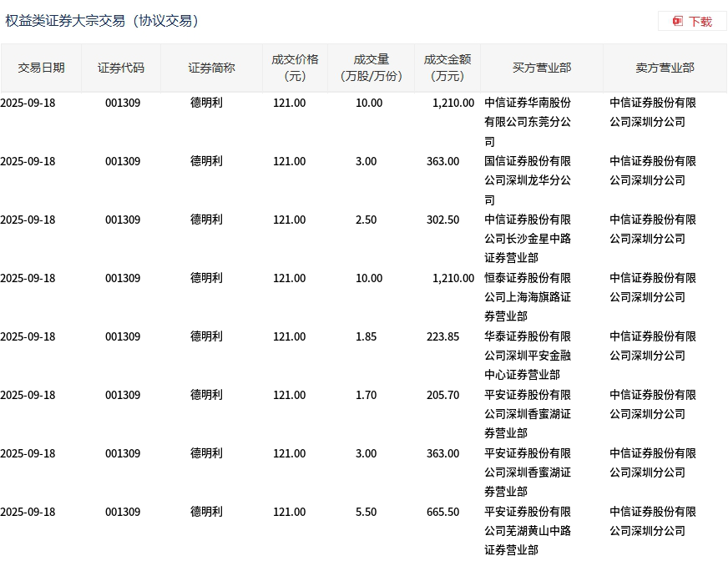Click volume 10.00 in 恒泰证券 row
728x561 pixels.
369,278
